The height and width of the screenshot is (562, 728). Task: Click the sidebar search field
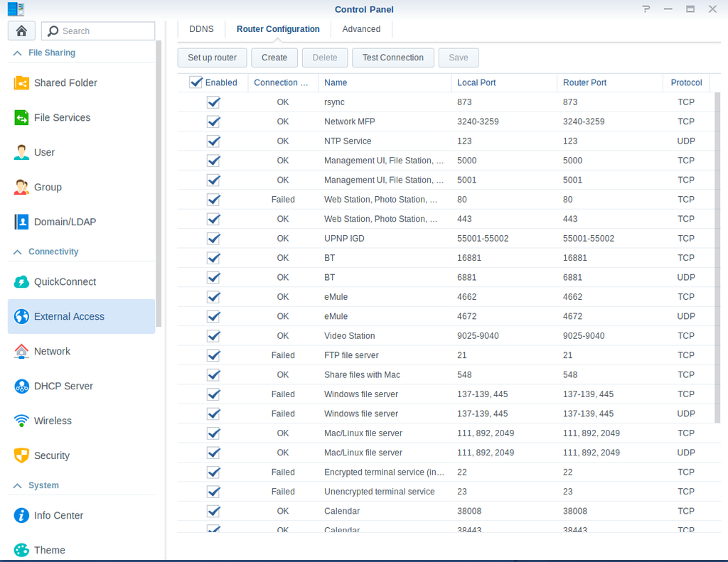pyautogui.click(x=98, y=31)
